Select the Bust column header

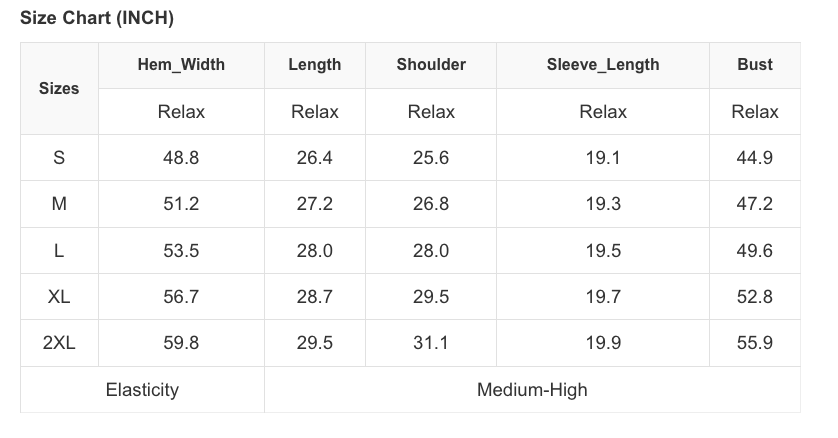coord(755,65)
